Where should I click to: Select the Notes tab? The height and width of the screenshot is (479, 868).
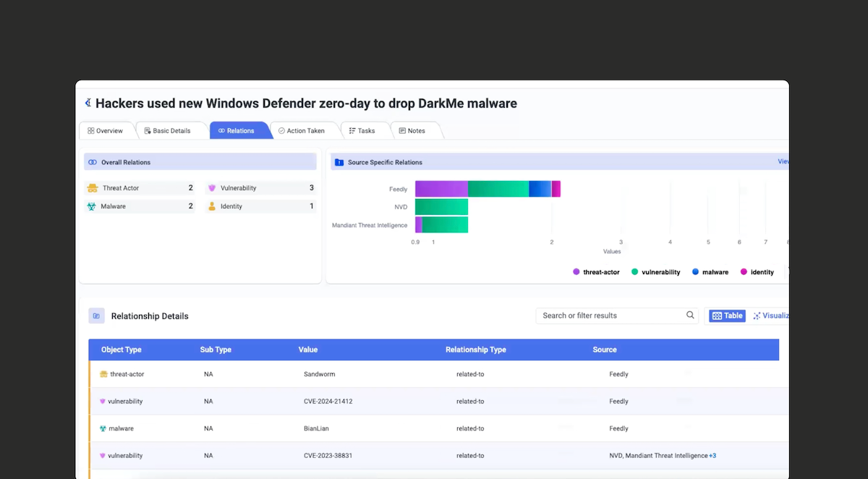pyautogui.click(x=414, y=130)
